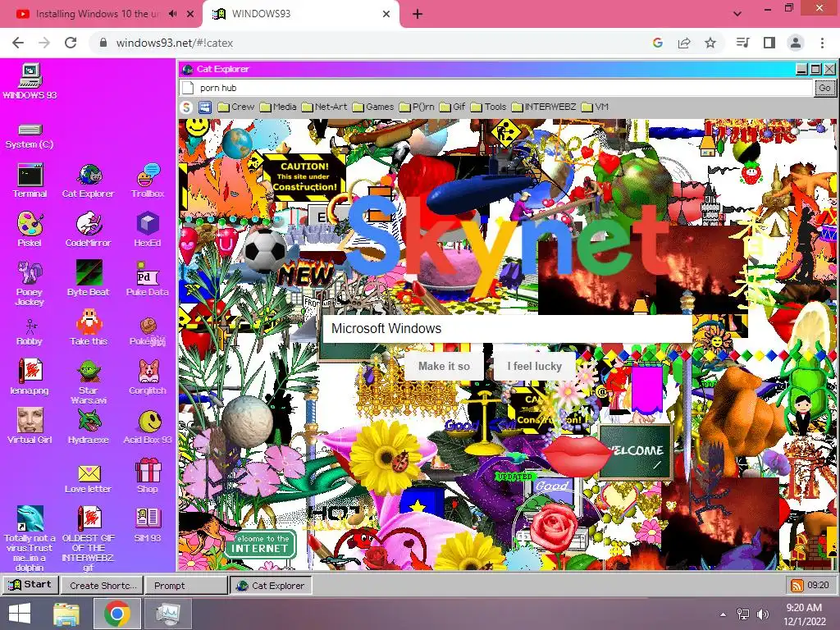Viewport: 840px width, 630px height.
Task: Bookmark this page with the star icon
Action: point(710,43)
